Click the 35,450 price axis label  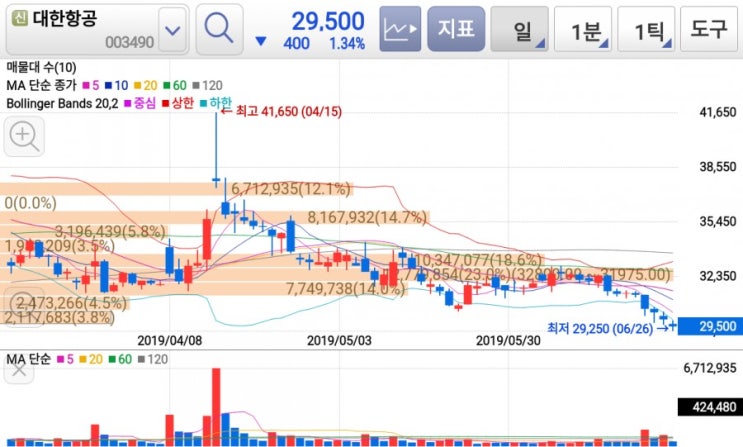coord(717,221)
